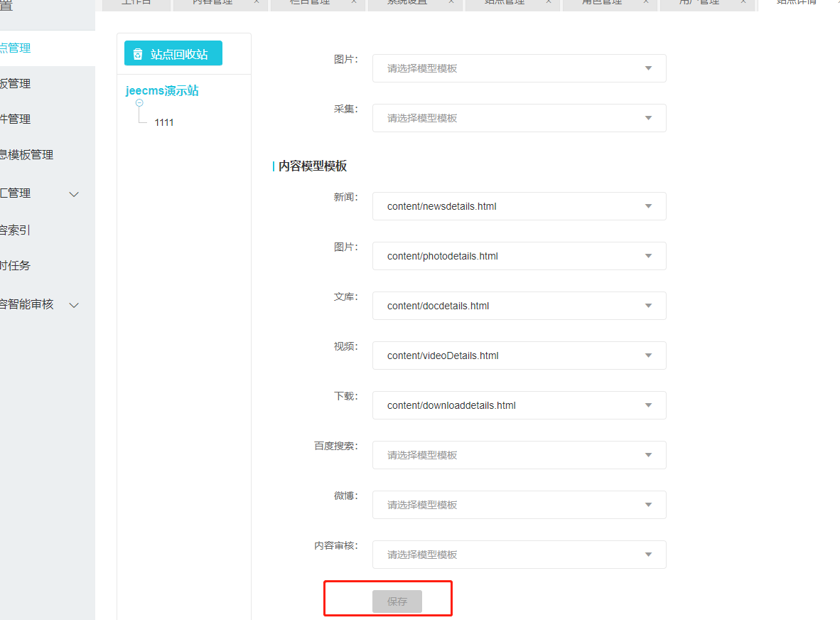Click the 百度搜索 field label

336,446
